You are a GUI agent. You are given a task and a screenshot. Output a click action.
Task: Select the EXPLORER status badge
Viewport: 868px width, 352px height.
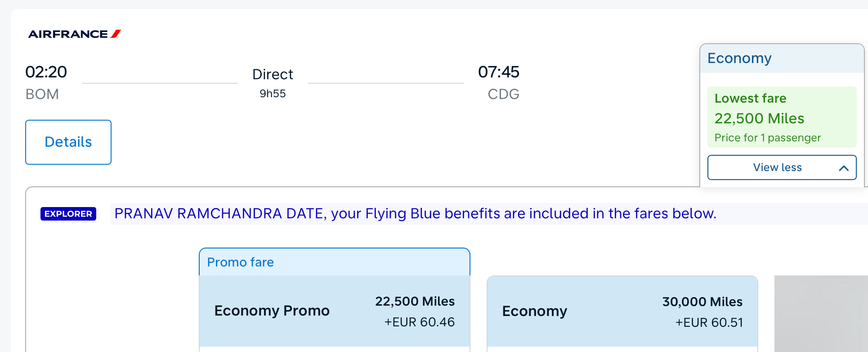tap(68, 214)
